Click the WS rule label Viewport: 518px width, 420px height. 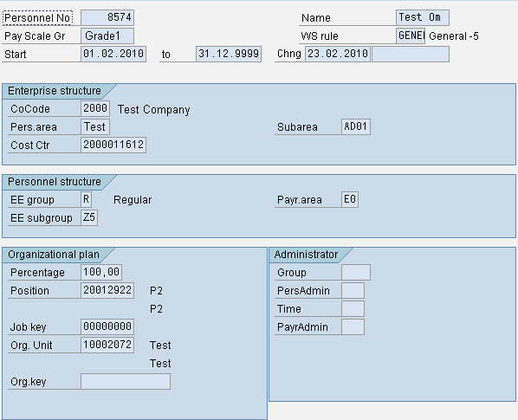click(320, 36)
